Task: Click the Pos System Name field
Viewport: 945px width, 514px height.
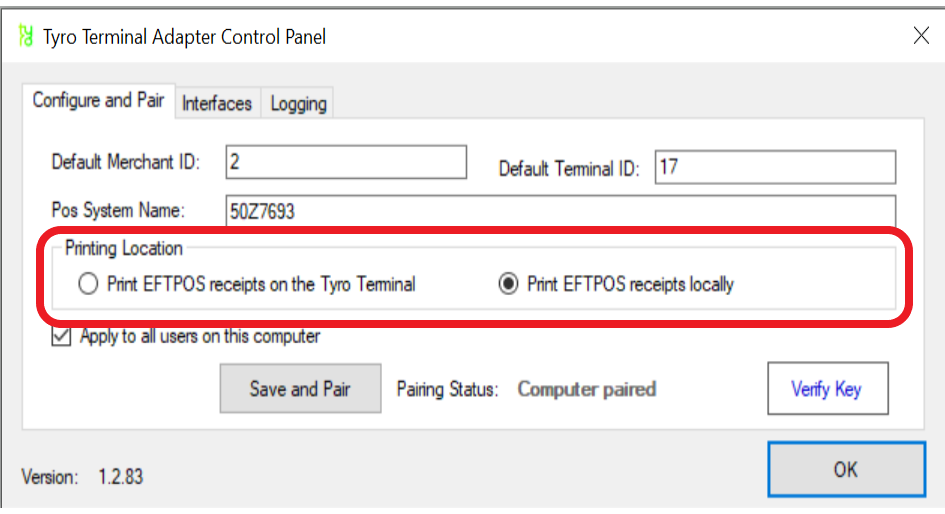Action: [560, 212]
